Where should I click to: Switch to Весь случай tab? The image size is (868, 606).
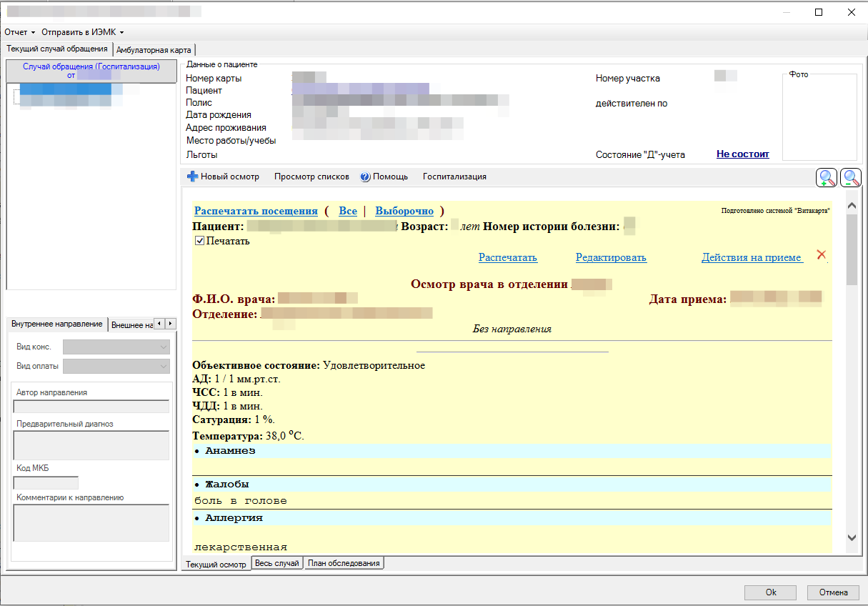(x=277, y=563)
